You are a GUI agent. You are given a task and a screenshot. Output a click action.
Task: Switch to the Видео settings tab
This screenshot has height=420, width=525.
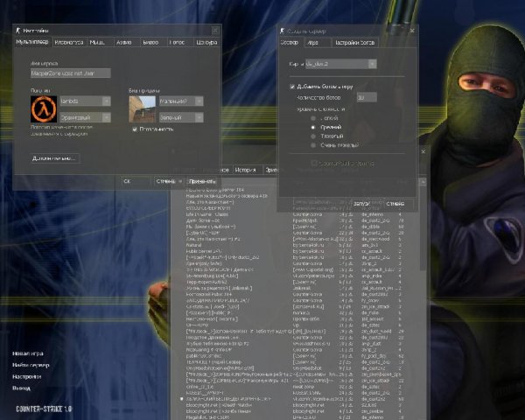(x=150, y=41)
